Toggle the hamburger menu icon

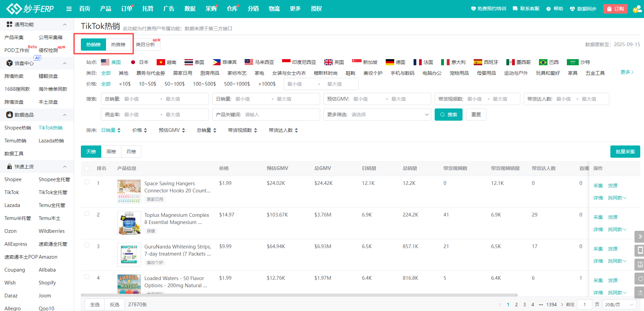tap(69, 9)
